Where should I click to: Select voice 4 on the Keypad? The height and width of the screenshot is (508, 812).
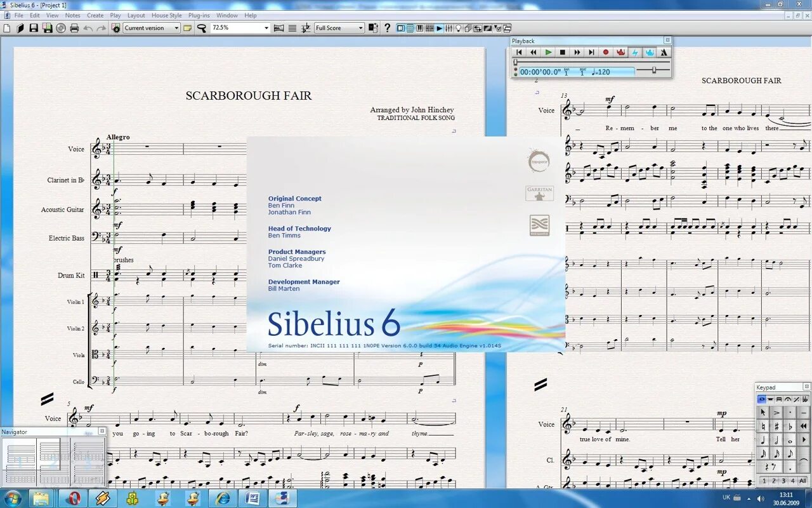point(793,481)
